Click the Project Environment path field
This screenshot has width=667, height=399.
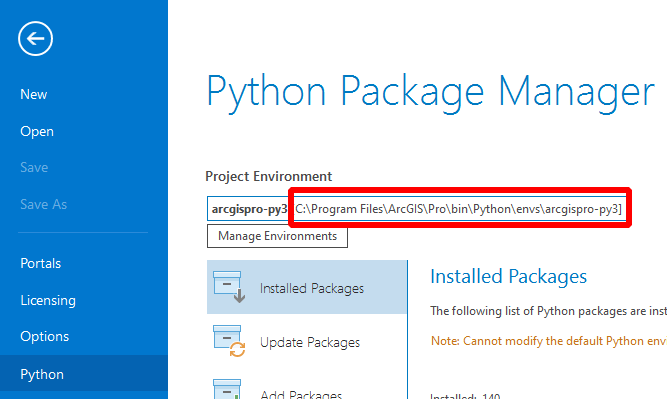click(x=417, y=209)
